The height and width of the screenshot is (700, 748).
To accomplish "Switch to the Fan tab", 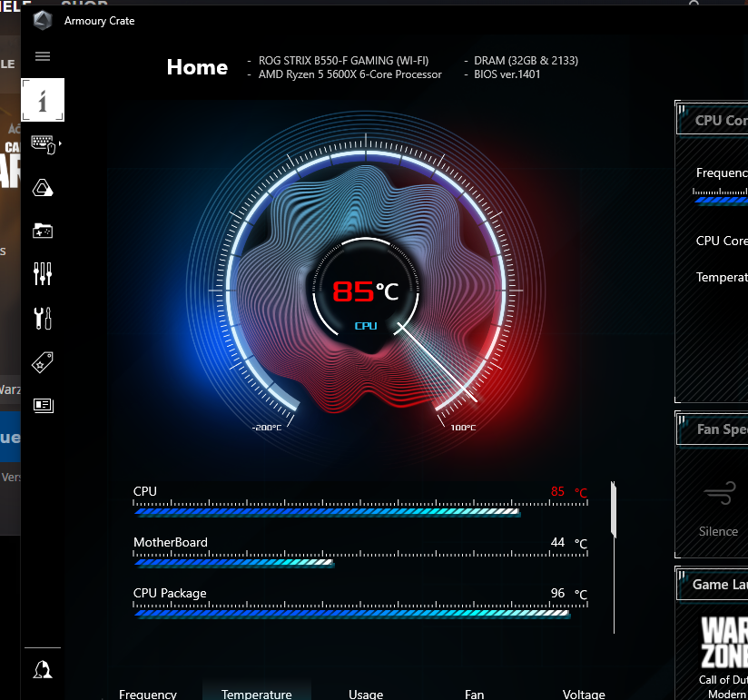I will (474, 695).
